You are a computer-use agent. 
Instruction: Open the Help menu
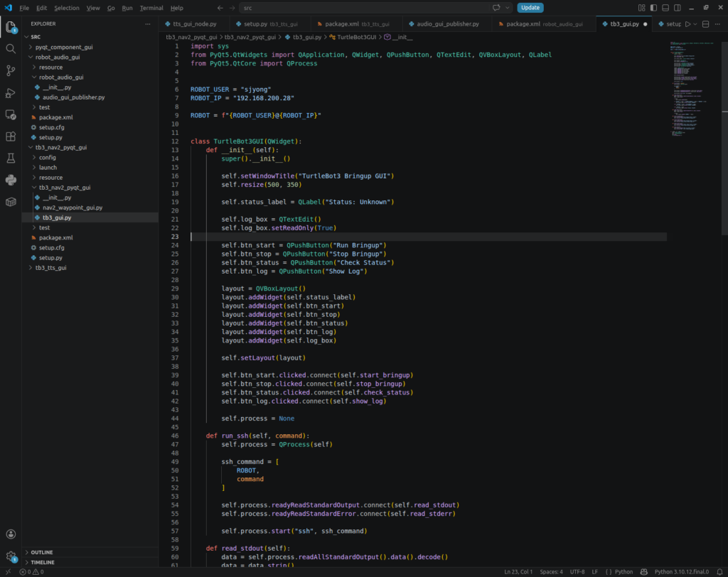[177, 8]
